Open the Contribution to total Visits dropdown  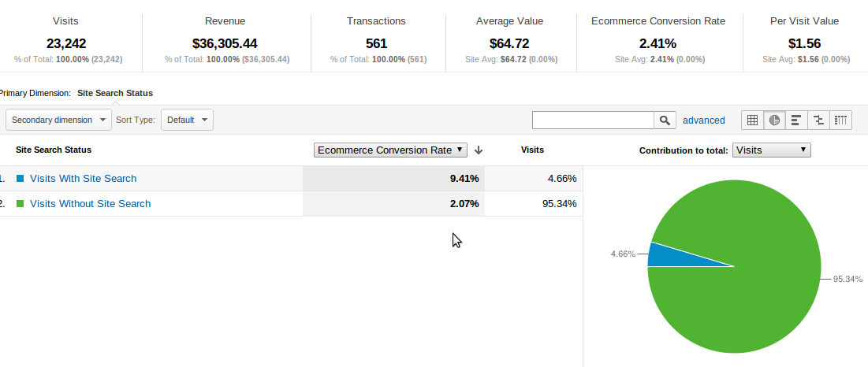click(771, 150)
